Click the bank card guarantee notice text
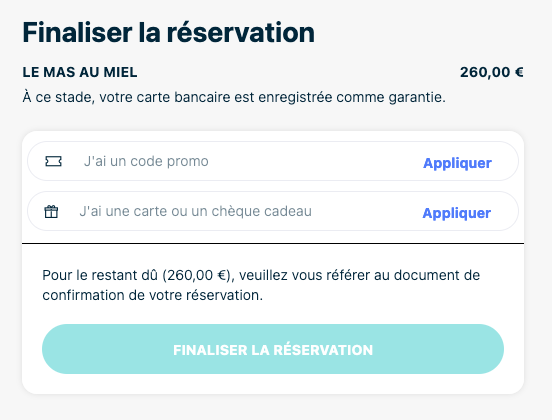The image size is (552, 420). 234,97
